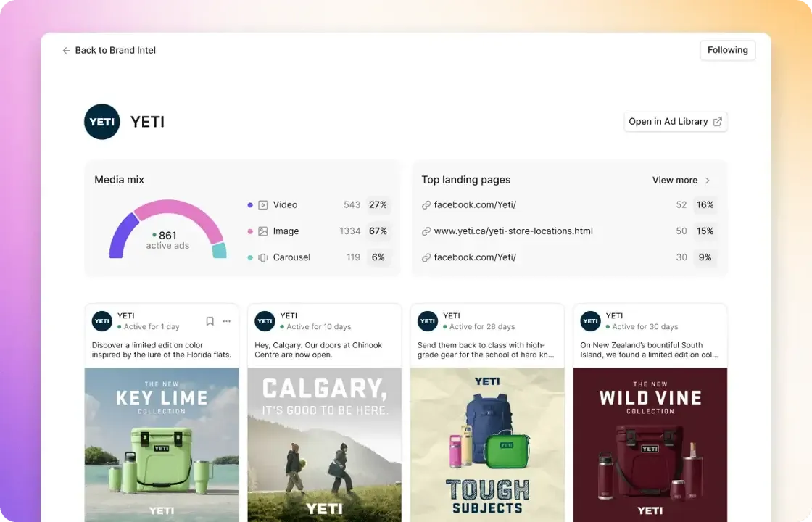Viewport: 812px width, 522px height.
Task: Click link icon beside the 9% facebook.com/Yeti/ row
Action: (426, 257)
